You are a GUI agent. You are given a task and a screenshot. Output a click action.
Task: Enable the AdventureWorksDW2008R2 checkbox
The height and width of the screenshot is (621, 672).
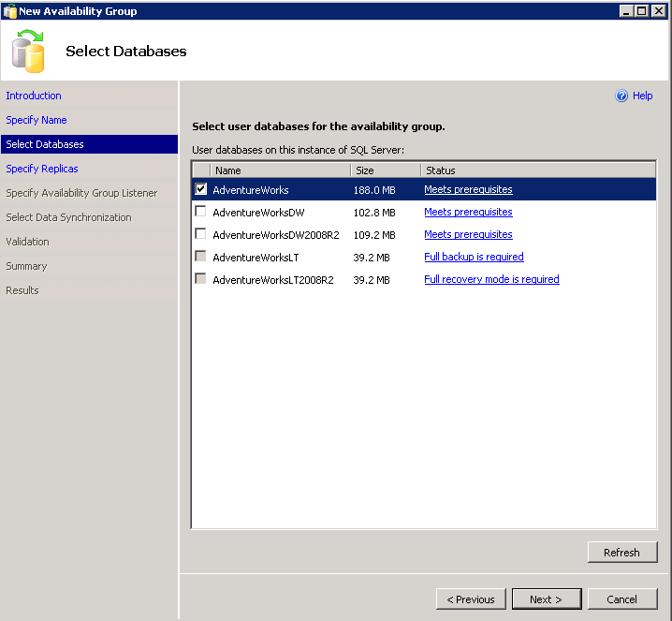click(200, 234)
